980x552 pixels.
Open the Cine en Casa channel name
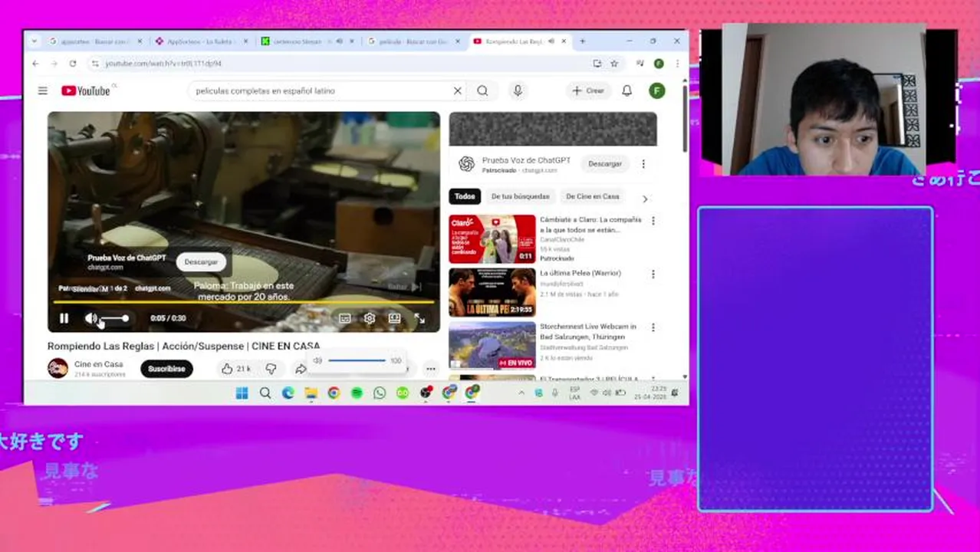click(98, 364)
